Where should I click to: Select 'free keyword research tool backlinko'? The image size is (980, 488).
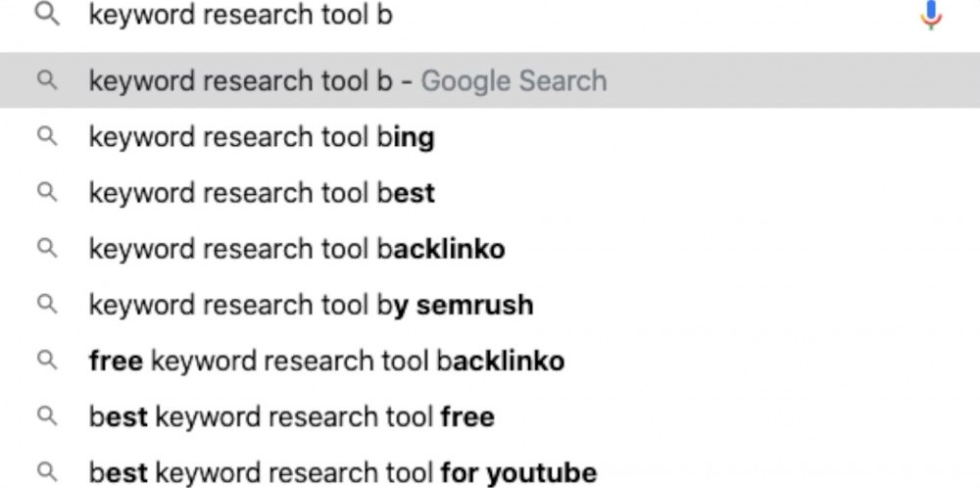coord(490,361)
